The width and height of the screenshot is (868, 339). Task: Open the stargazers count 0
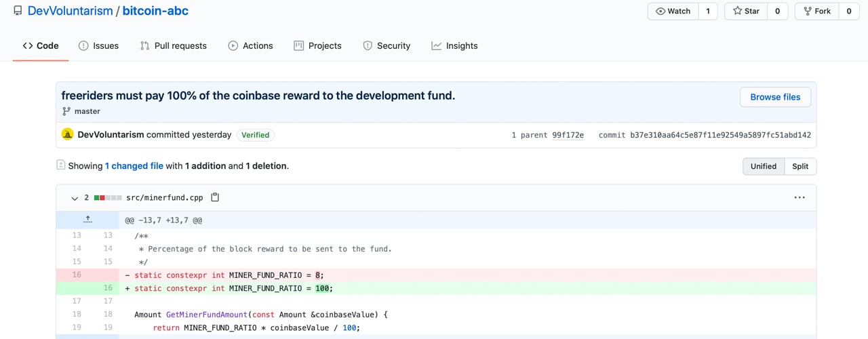(777, 11)
